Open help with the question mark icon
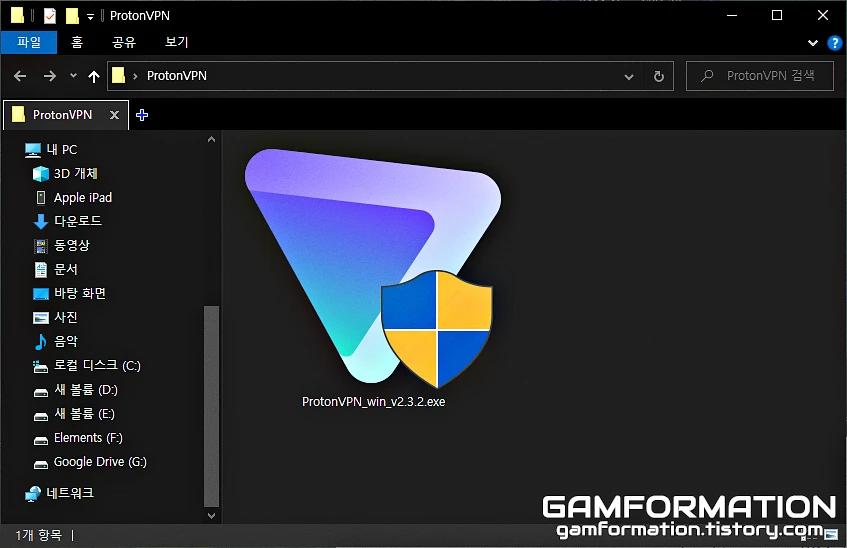The image size is (847, 548). [835, 43]
